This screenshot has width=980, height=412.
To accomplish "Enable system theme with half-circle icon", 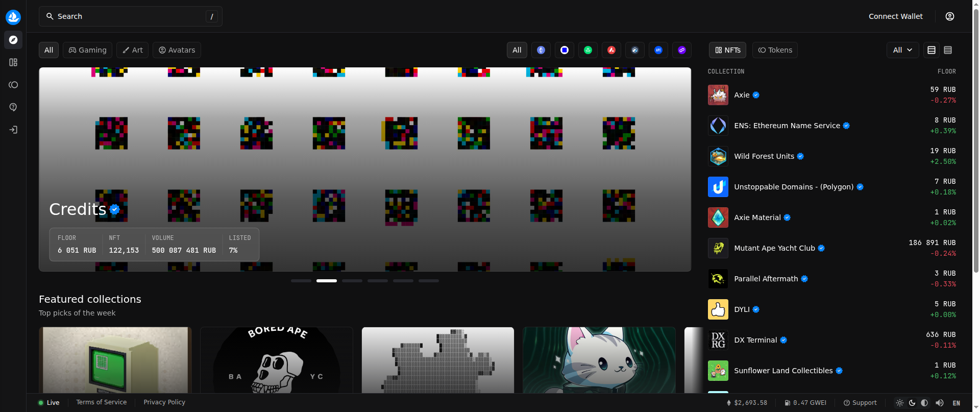I will click(924, 403).
